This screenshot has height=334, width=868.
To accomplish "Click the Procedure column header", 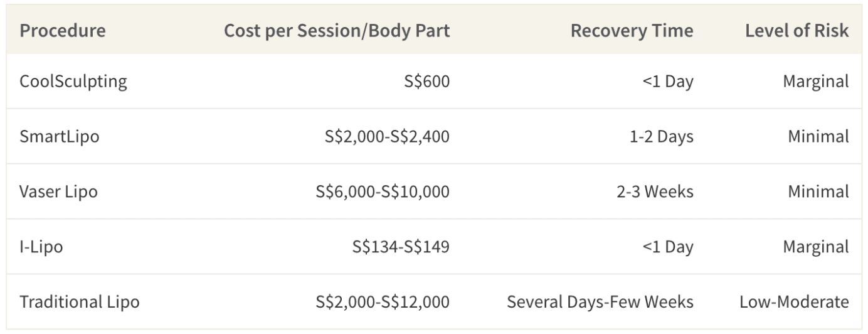I will coord(63,31).
